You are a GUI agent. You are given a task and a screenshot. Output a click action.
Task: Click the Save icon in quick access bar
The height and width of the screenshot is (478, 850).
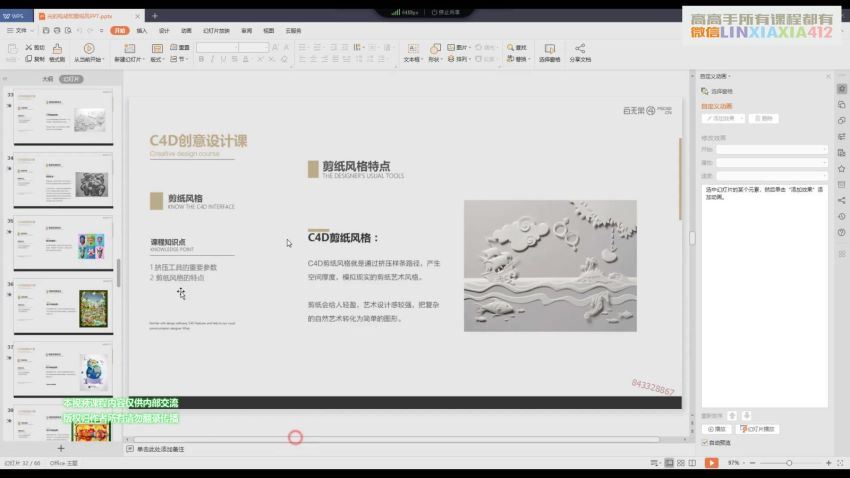(46, 31)
